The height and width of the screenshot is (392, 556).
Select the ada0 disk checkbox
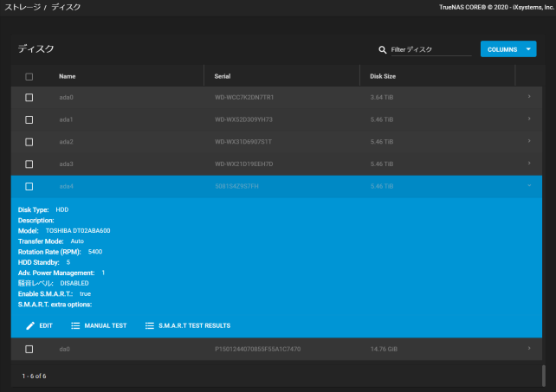(x=29, y=97)
